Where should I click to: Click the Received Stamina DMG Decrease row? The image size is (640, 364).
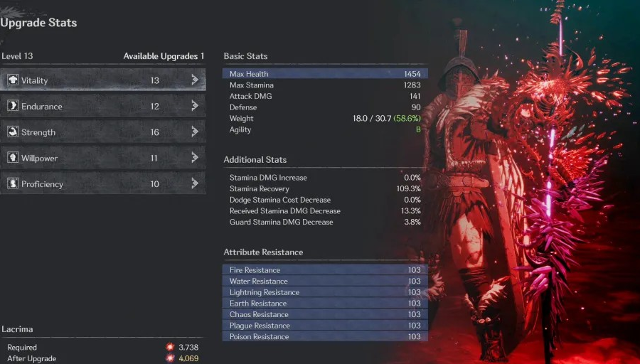(325, 210)
